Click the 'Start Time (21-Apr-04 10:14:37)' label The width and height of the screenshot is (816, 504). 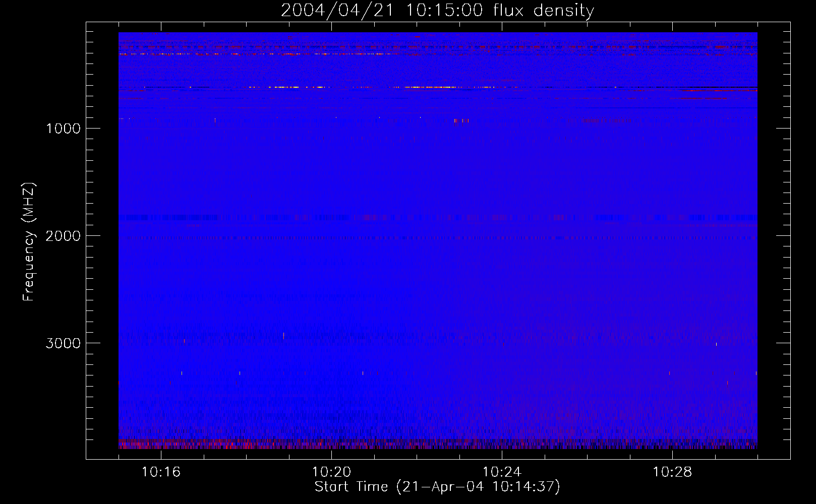437,487
